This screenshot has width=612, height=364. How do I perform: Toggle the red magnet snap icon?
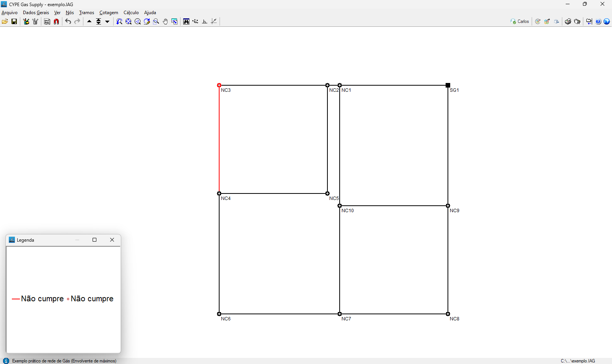[x=56, y=21]
